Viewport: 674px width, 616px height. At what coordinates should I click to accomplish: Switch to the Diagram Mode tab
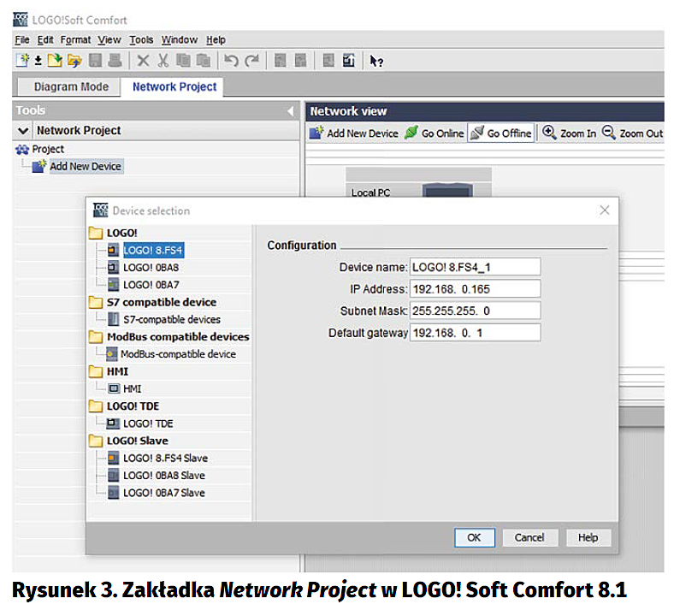coord(71,86)
